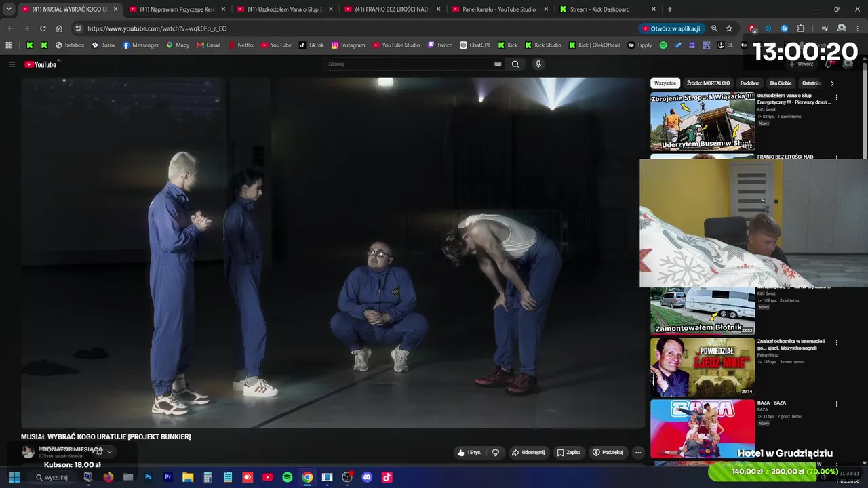The width and height of the screenshot is (868, 488).
Task: Click the Chrome address bar URL
Action: [x=157, y=28]
